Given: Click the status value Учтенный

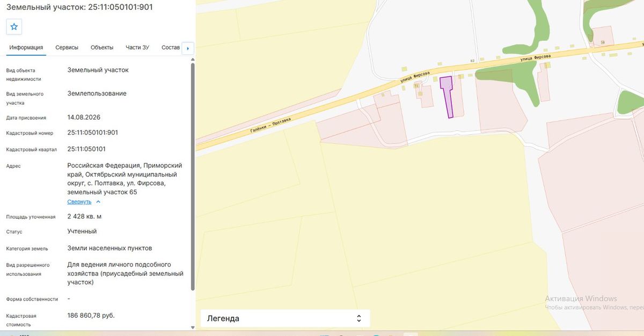Looking at the screenshot, I should 82,231.
